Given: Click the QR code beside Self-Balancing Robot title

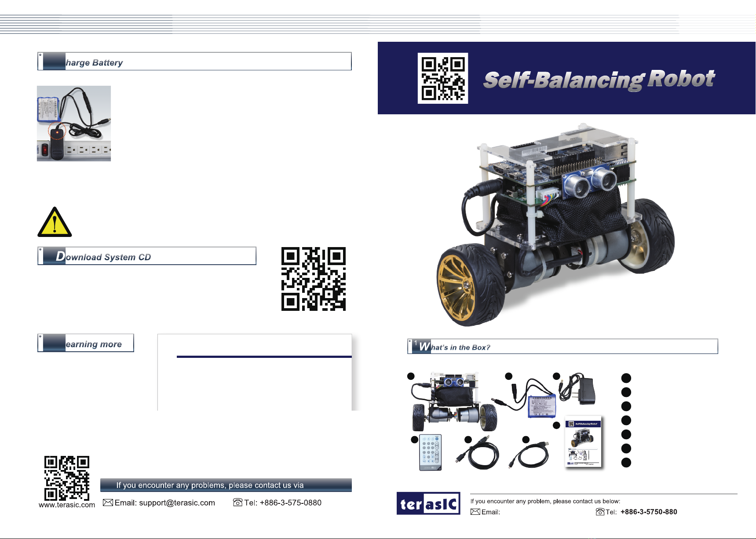Looking at the screenshot, I should click(442, 78).
